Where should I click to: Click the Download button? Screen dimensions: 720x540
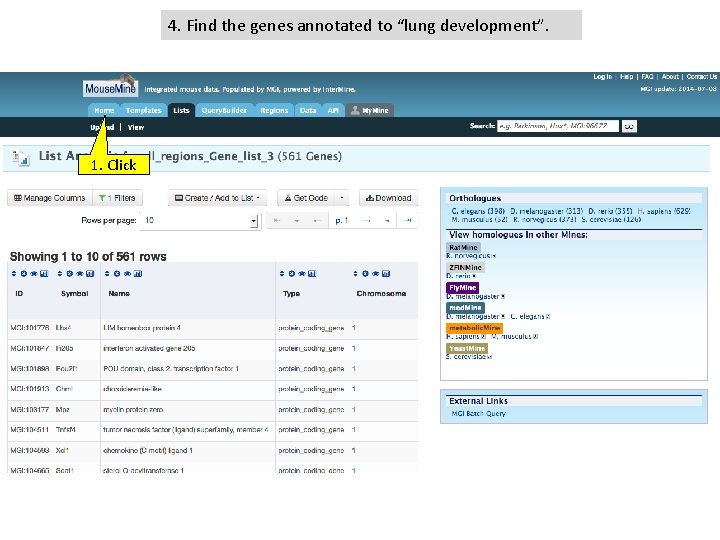tap(388, 198)
